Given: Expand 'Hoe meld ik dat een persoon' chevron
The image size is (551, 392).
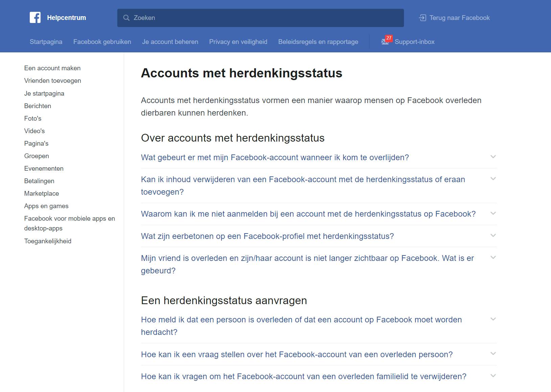Looking at the screenshot, I should pyautogui.click(x=493, y=319).
